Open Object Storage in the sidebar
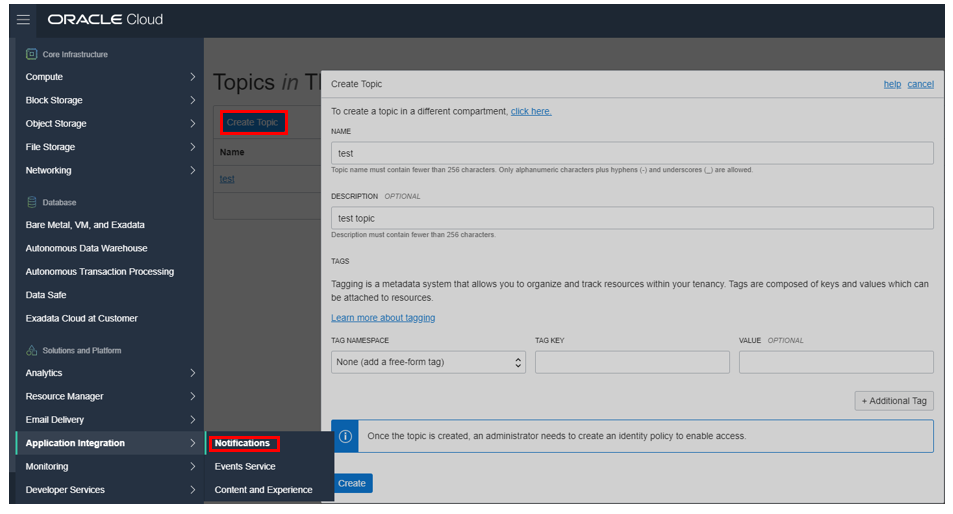This screenshot has height=514, width=953. pos(56,123)
